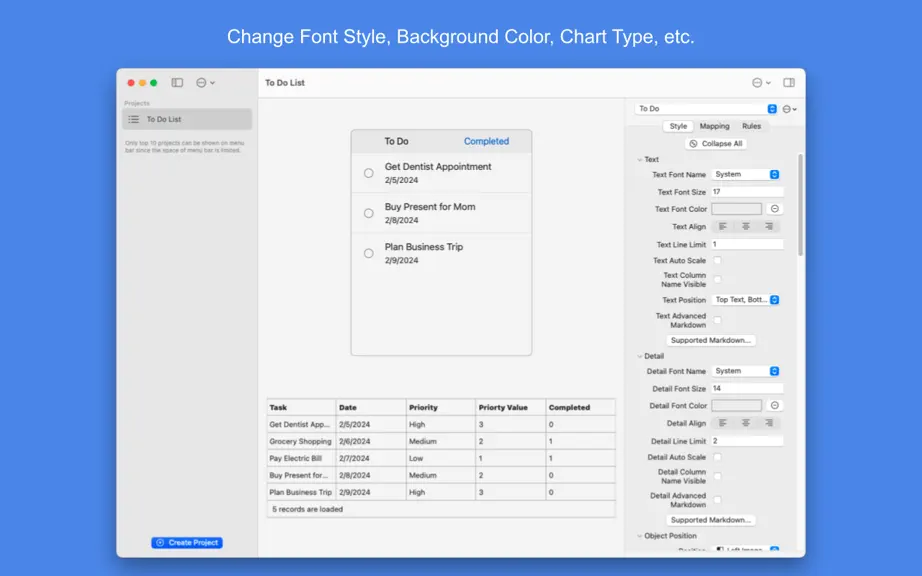Switch to the Mapping tab
922x576 pixels.
[714, 126]
